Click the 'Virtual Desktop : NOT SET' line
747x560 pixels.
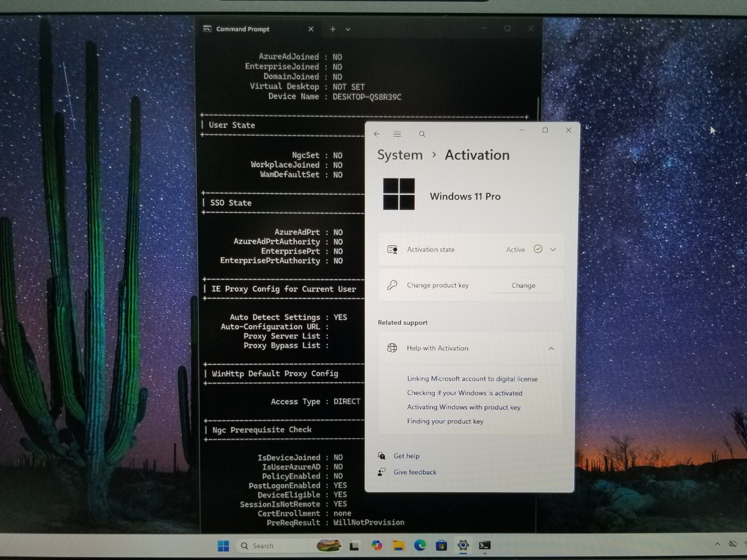pos(307,87)
